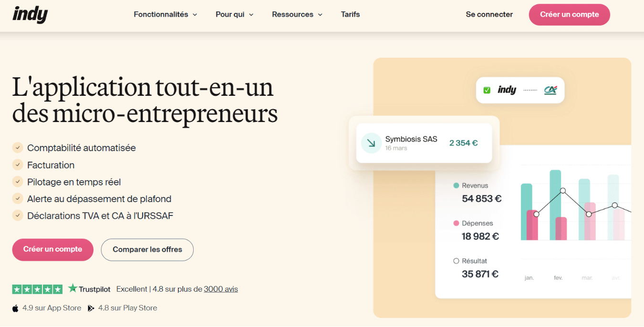Click the five green Trustpilot stars
The height and width of the screenshot is (327, 644).
tap(37, 289)
